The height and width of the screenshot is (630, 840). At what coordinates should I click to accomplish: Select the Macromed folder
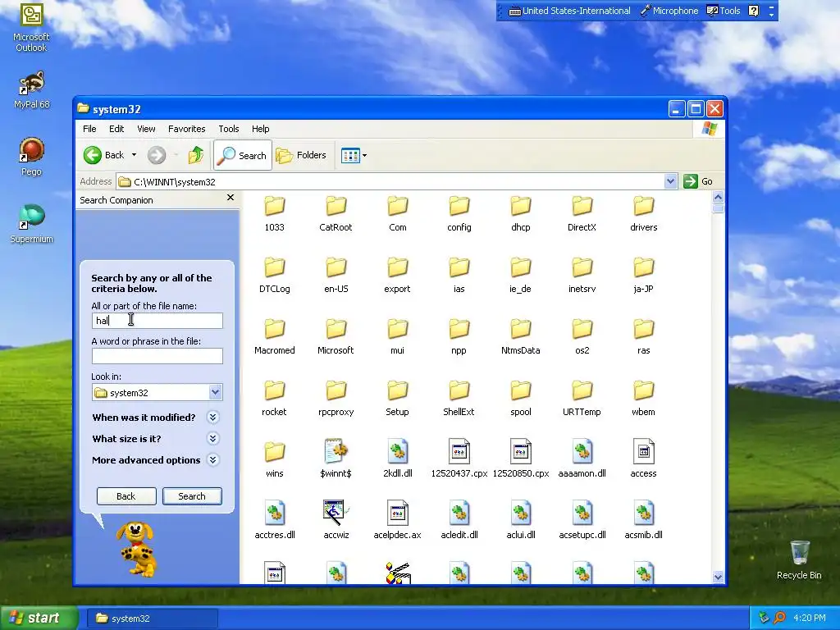tap(274, 336)
